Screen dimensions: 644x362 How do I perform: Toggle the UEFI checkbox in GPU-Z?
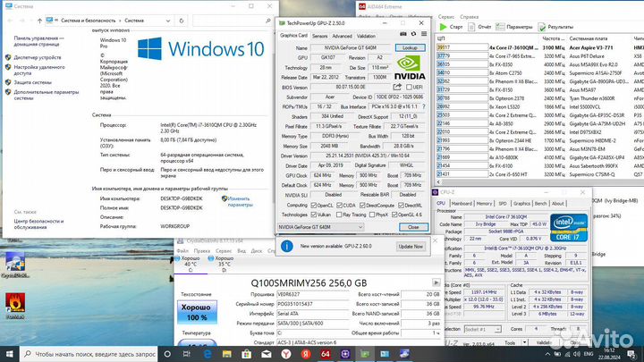tap(409, 87)
